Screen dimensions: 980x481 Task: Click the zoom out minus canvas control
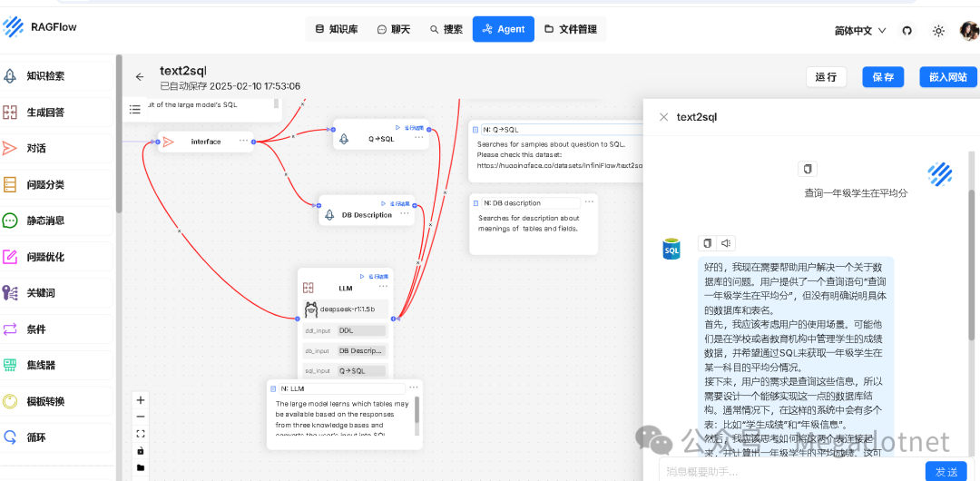(x=141, y=417)
